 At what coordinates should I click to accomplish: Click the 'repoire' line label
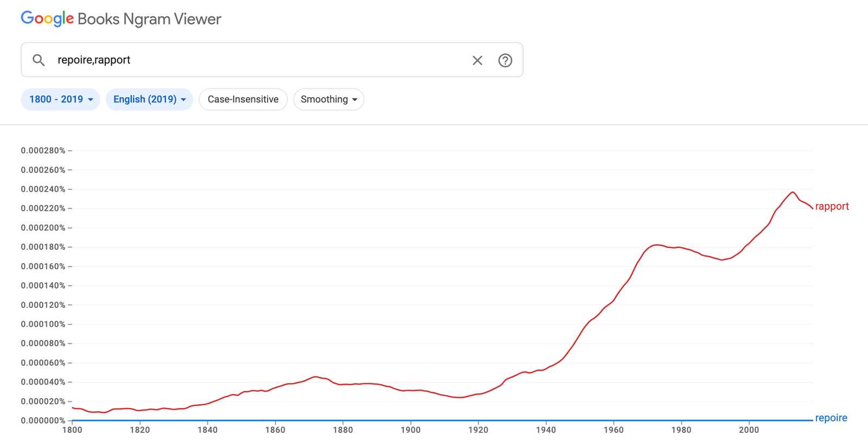point(831,418)
